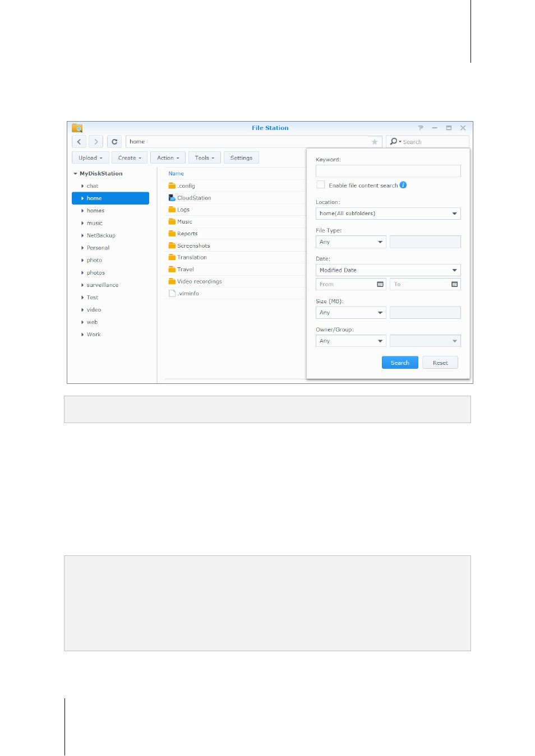Viewport: 535px width, 756px height.
Task: Expand the Modified Date dropdown
Action: pos(388,270)
